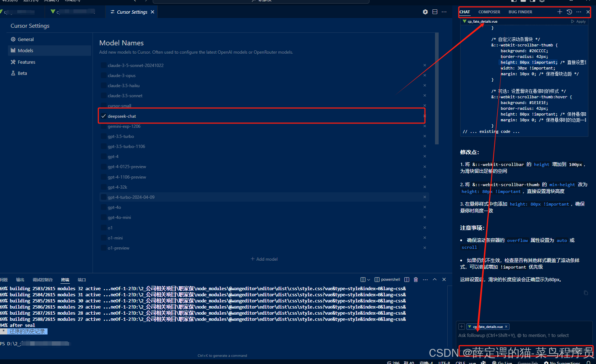Enable the gemini-exp-1206 model checkbox
The width and height of the screenshot is (596, 364).
[104, 126]
